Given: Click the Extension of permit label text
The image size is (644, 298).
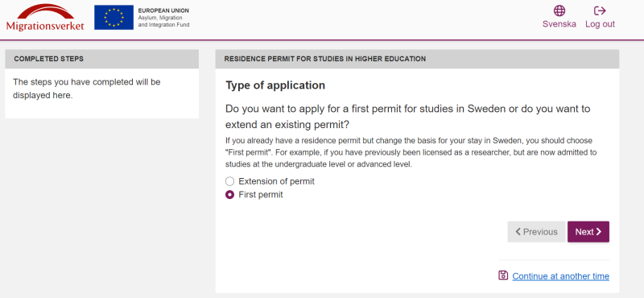Looking at the screenshot, I should (276, 181).
